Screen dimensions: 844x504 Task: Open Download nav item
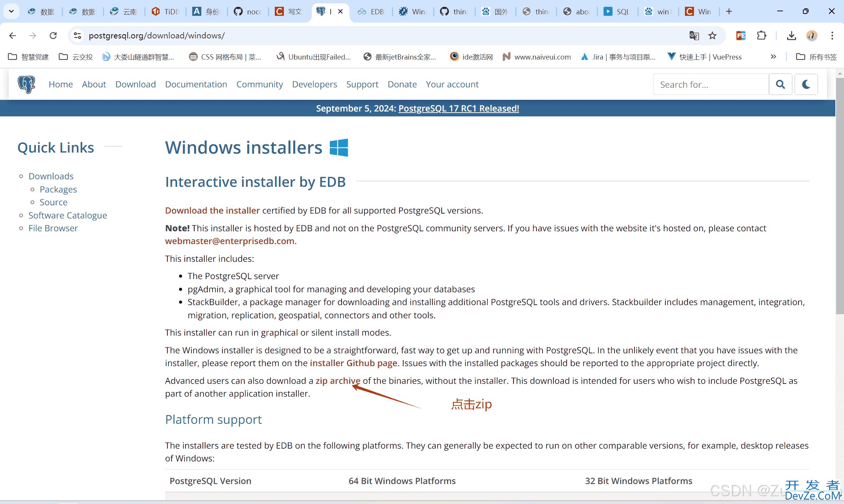point(135,84)
